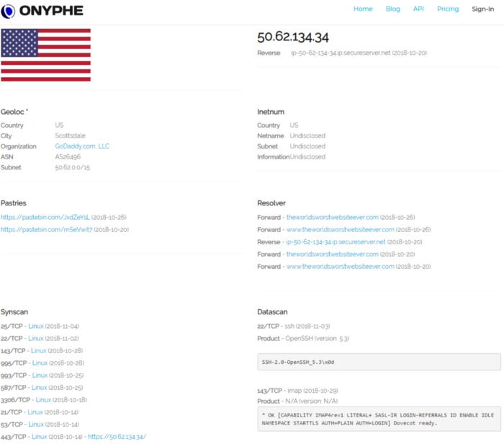
Task: Click Linux link on the 443/TCP row
Action: point(40,437)
